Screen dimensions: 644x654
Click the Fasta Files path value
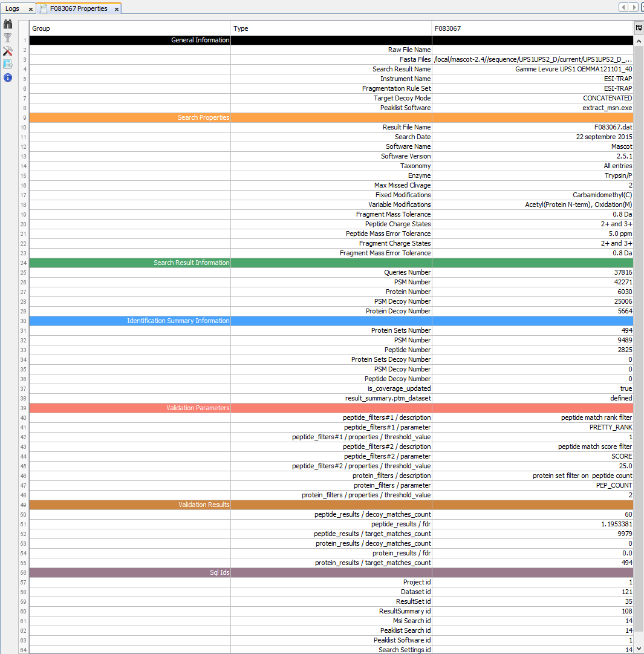533,60
